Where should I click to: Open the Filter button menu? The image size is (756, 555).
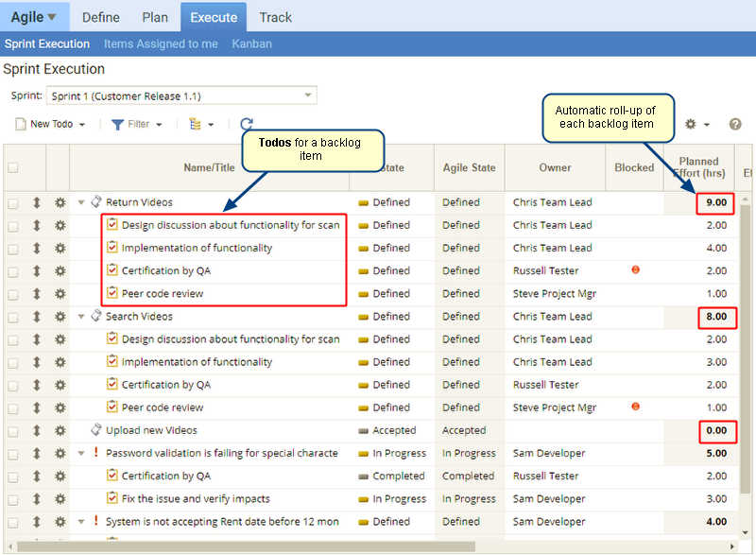click(137, 124)
